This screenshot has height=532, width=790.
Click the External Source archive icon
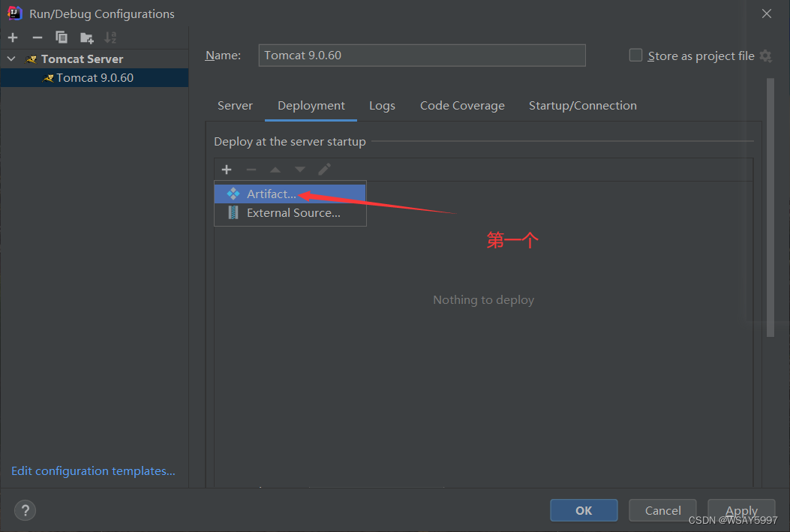233,212
